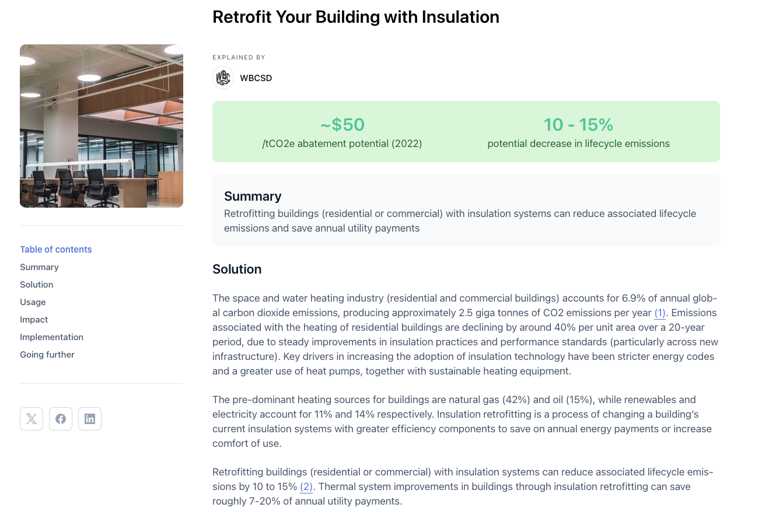Click the Summary card heading
The width and height of the screenshot is (779, 532).
tap(253, 196)
